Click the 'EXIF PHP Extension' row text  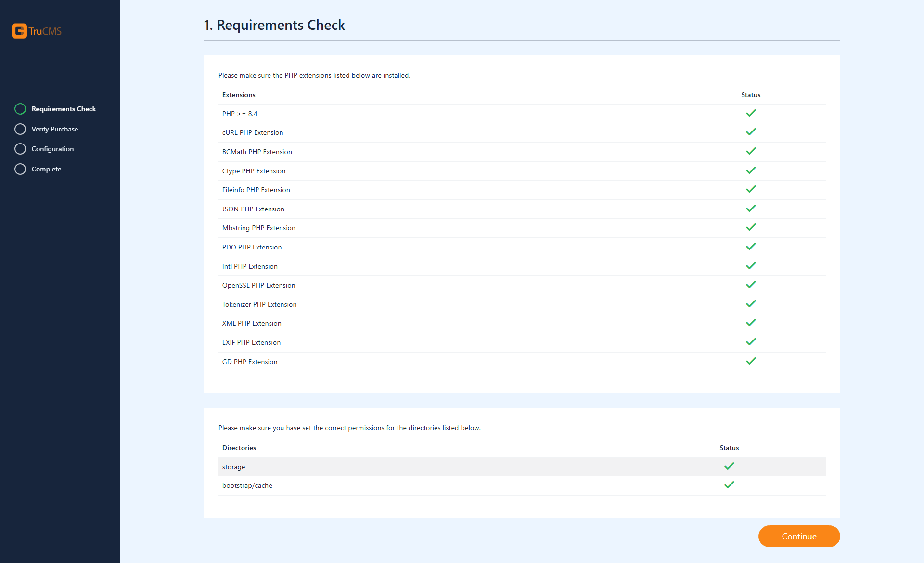pos(251,342)
